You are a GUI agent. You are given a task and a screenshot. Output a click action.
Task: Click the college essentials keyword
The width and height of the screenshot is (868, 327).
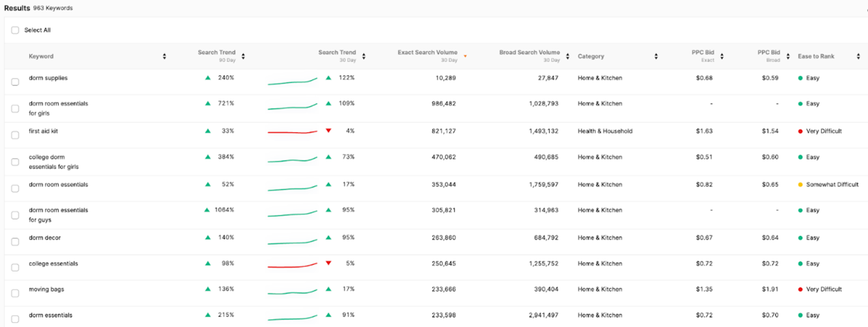click(x=53, y=263)
